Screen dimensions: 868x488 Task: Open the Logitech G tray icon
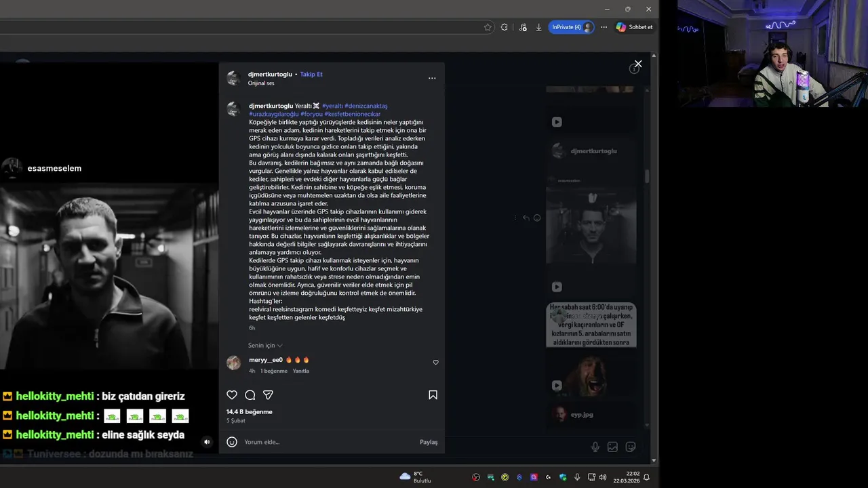pos(548,477)
